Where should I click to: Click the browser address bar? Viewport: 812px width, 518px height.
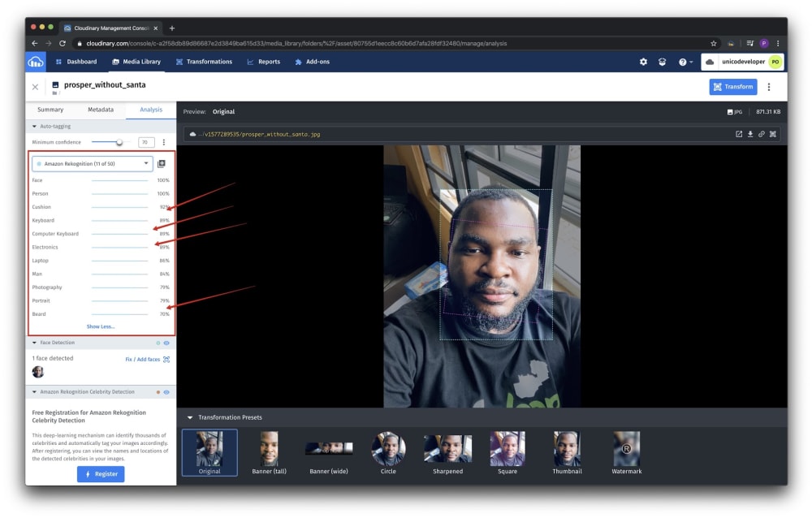[394, 44]
